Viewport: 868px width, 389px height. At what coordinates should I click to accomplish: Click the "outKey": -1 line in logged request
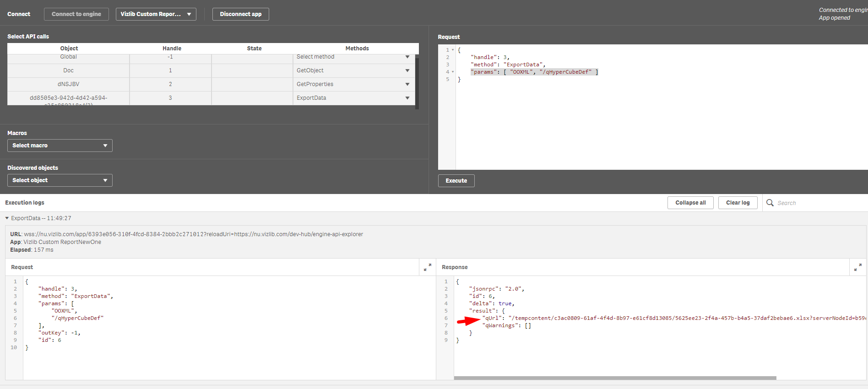60,333
